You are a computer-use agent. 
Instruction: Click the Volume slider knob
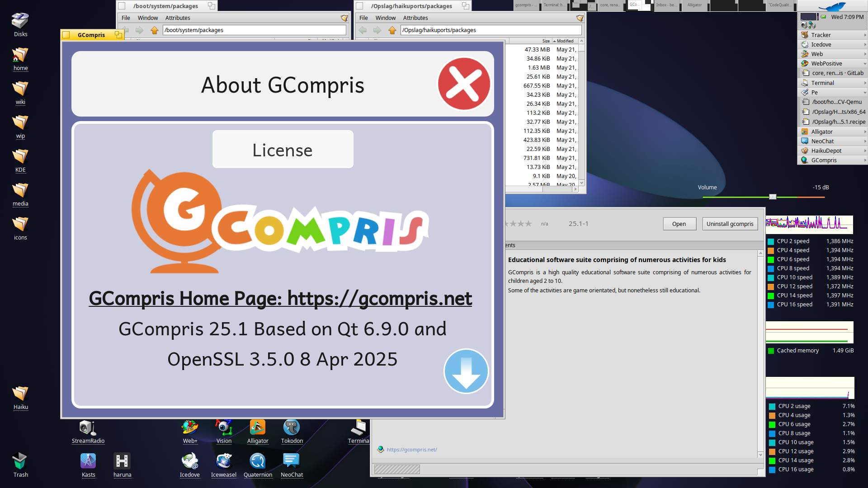tap(773, 197)
